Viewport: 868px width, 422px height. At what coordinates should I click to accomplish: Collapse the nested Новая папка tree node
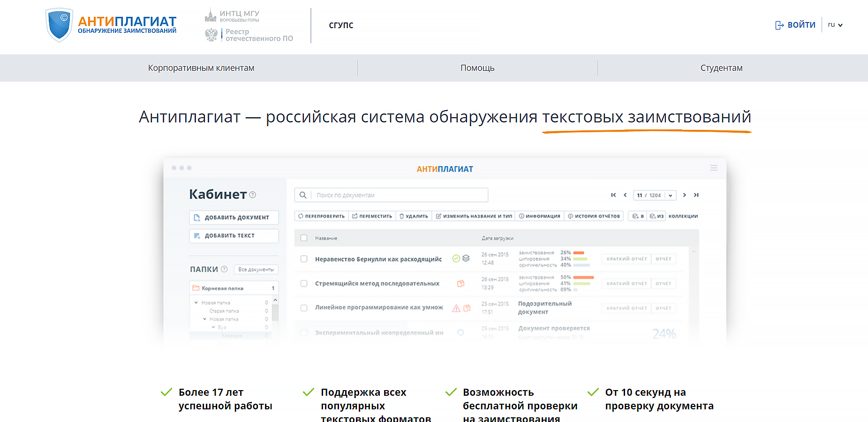(x=204, y=319)
